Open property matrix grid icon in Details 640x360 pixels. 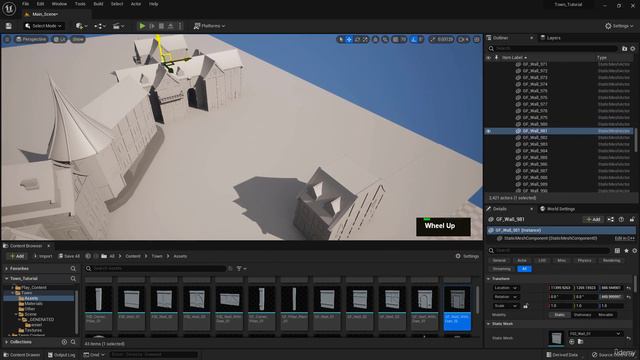617,251
